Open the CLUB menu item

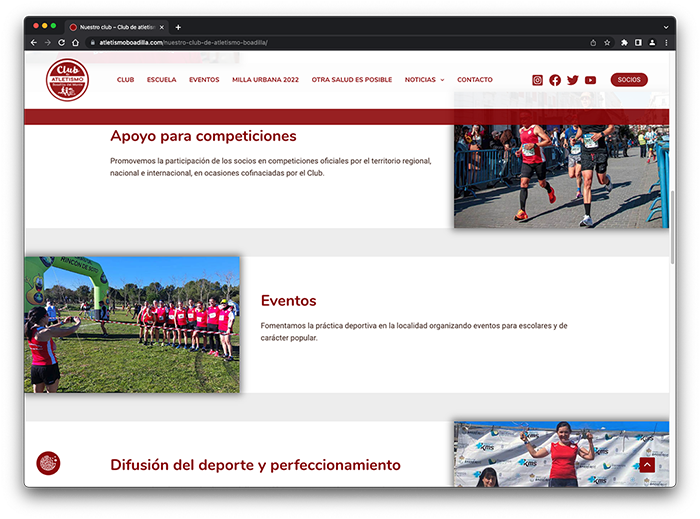point(125,79)
